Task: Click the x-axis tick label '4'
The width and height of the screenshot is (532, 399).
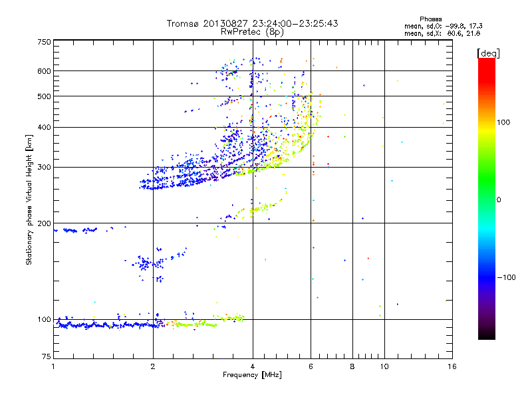Action: coord(253,366)
